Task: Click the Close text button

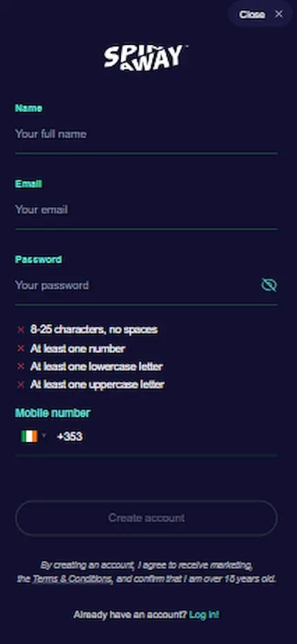Action: point(252,15)
